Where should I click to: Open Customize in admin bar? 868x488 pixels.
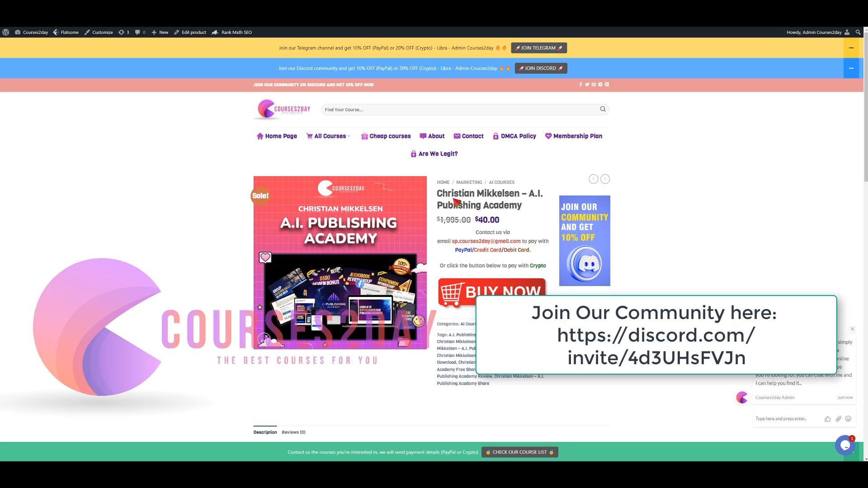(x=99, y=32)
